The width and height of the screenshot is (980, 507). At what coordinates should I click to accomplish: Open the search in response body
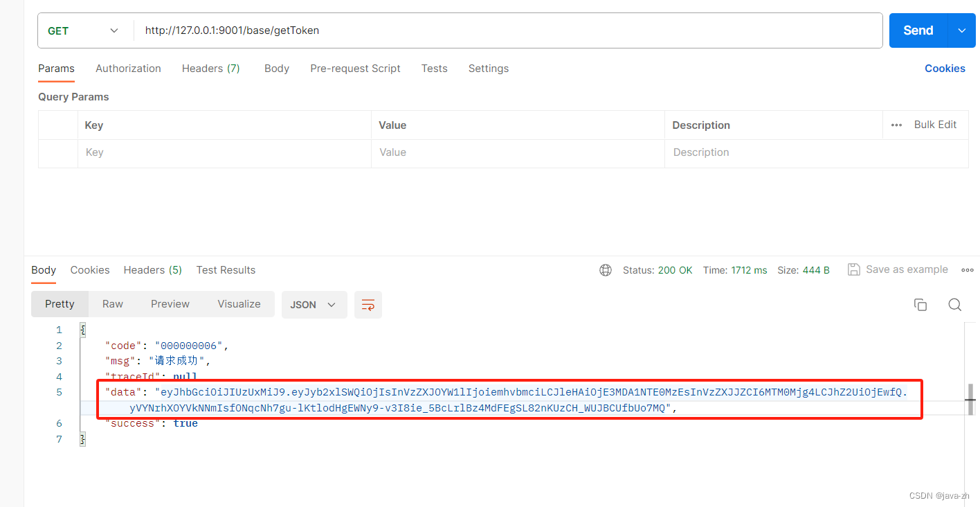(x=955, y=305)
